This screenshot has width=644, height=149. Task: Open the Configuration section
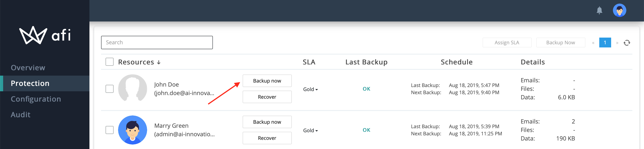[x=36, y=99]
